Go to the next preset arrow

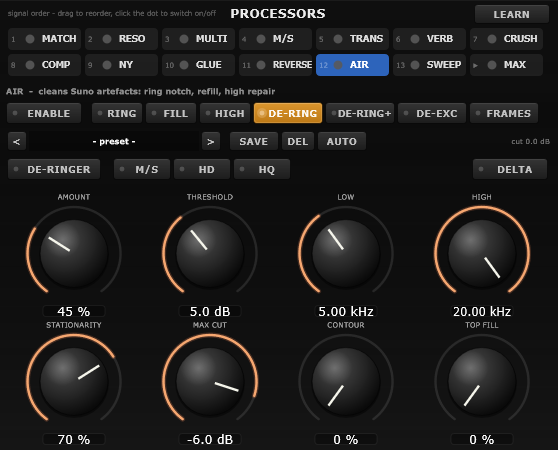211,141
